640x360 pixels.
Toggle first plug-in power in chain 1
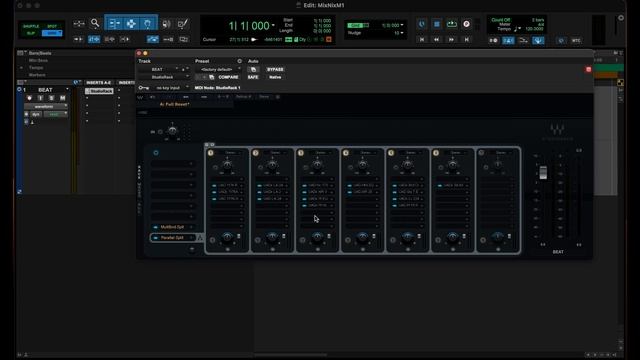[x=214, y=186]
